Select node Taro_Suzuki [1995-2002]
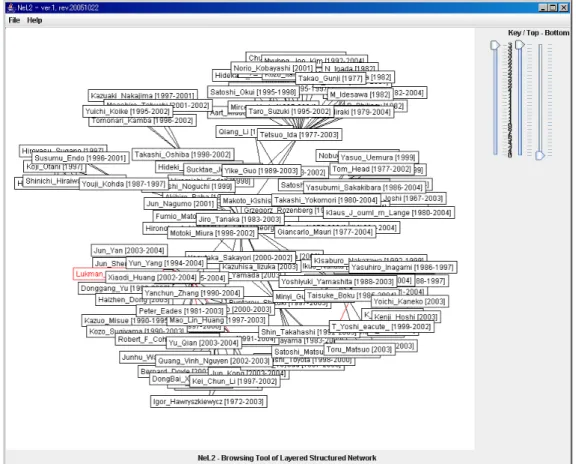The image size is (576, 464). [289, 111]
